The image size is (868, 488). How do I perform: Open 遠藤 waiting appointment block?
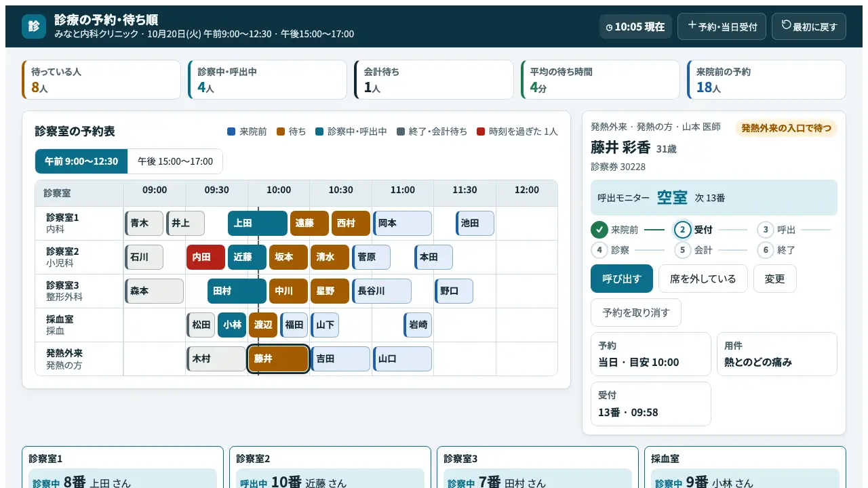click(x=309, y=223)
